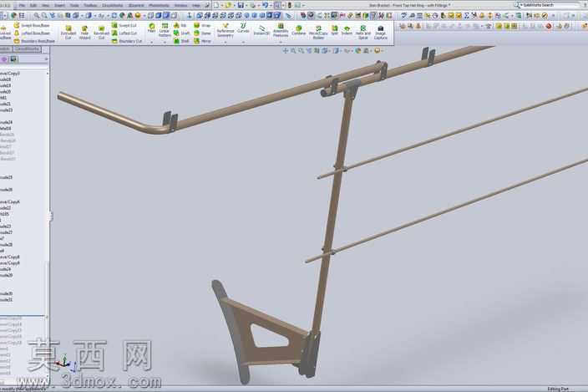Select the Lofted Boss/Base tool

pos(32,33)
